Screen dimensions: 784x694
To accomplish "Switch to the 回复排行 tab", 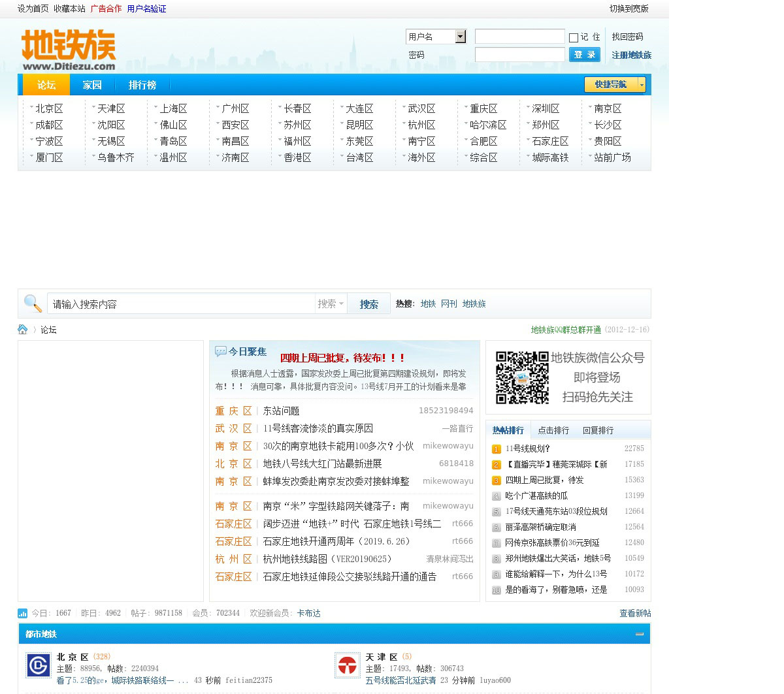I will (598, 430).
